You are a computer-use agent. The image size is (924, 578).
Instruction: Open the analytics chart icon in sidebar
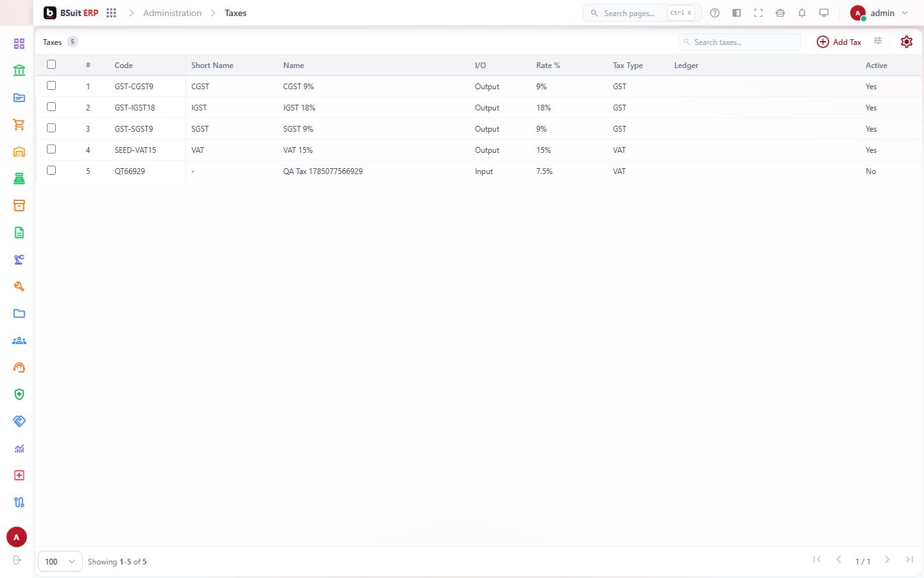tap(19, 448)
